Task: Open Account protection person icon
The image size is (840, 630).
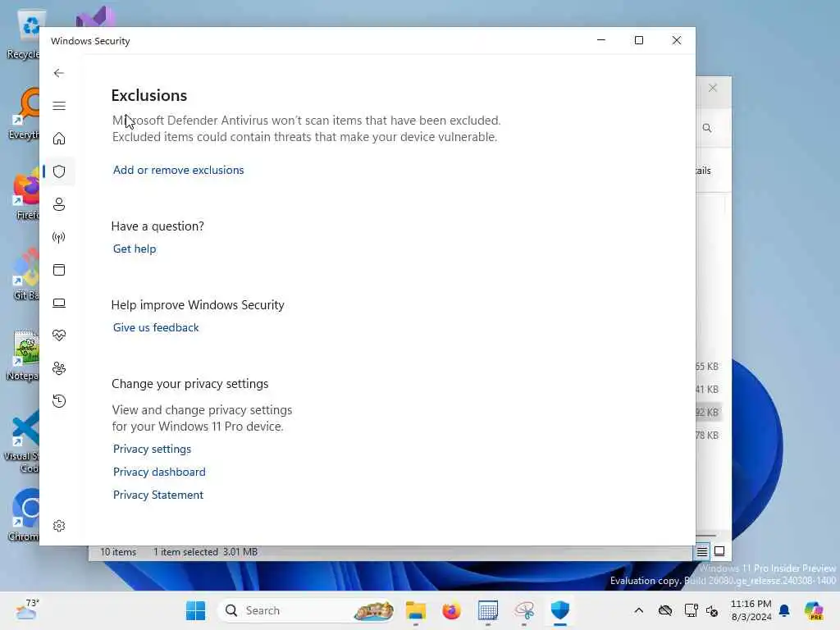Action: coord(59,204)
